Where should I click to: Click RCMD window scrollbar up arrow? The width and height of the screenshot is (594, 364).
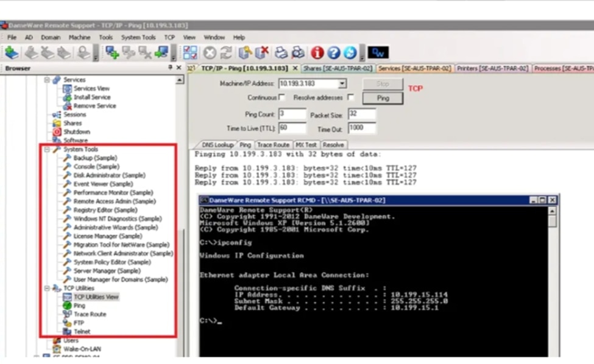(553, 211)
